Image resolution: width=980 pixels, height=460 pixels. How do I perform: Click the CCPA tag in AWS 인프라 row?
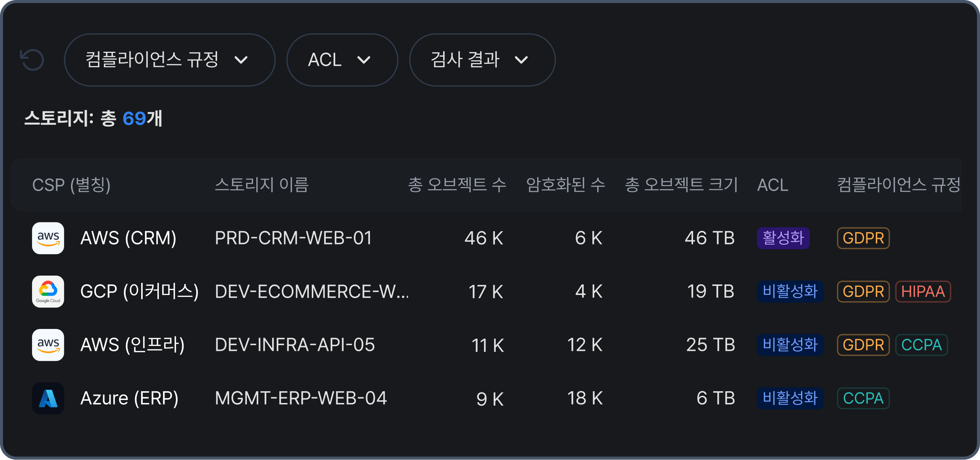pos(921,345)
